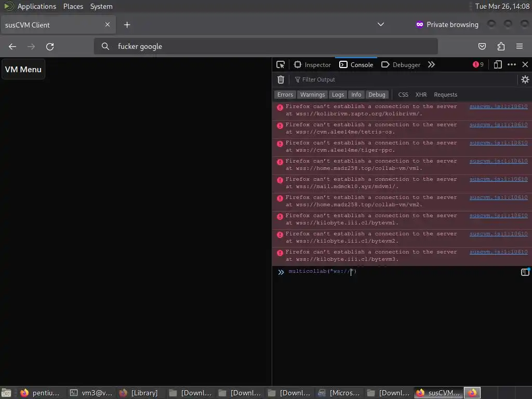Click the browser forward arrow
This screenshot has height=399, width=532.
[31, 46]
